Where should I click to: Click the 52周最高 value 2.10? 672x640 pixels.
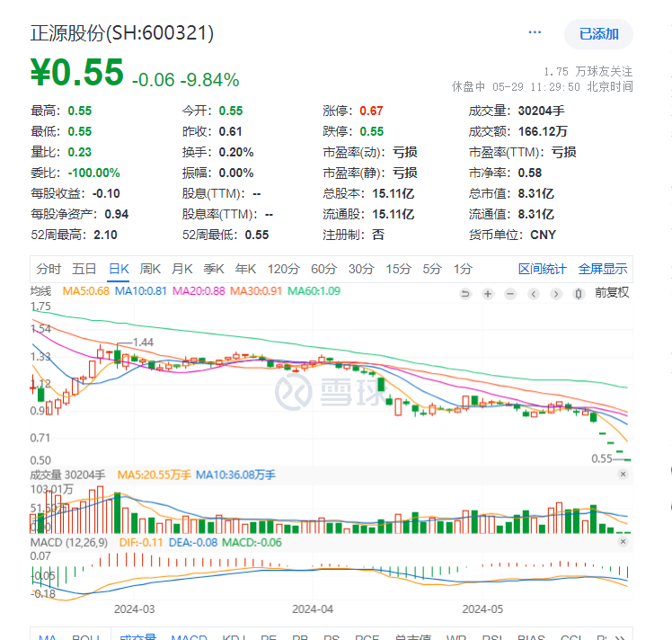[x=105, y=235]
